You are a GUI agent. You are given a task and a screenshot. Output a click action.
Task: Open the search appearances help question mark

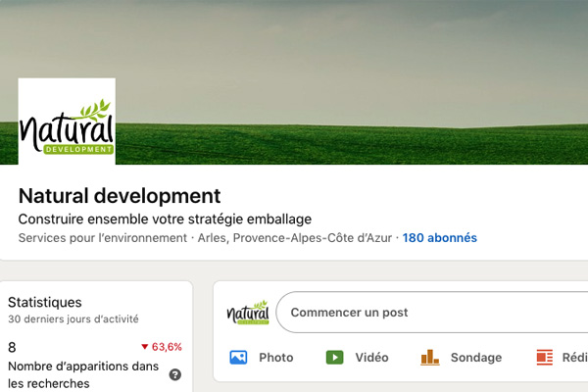[x=175, y=374]
